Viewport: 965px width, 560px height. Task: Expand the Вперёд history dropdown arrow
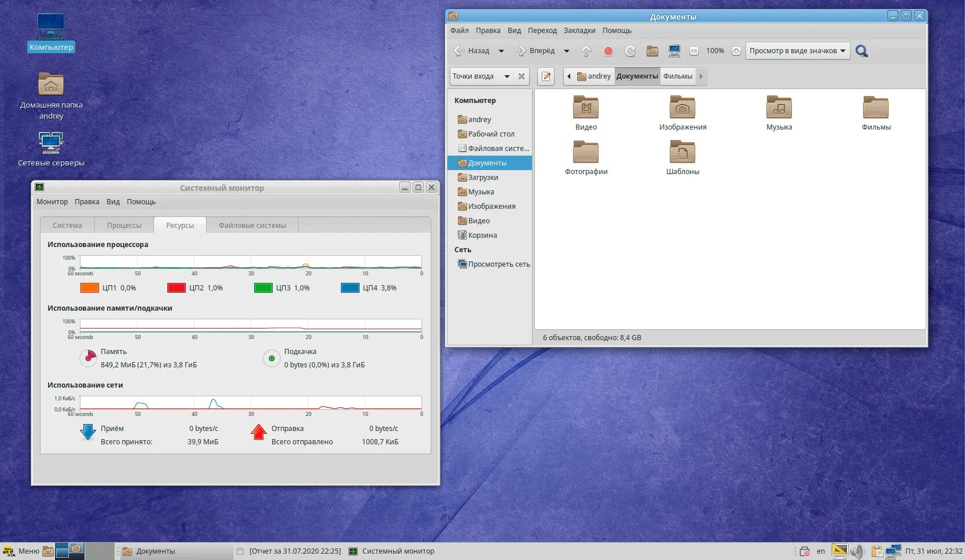(567, 51)
